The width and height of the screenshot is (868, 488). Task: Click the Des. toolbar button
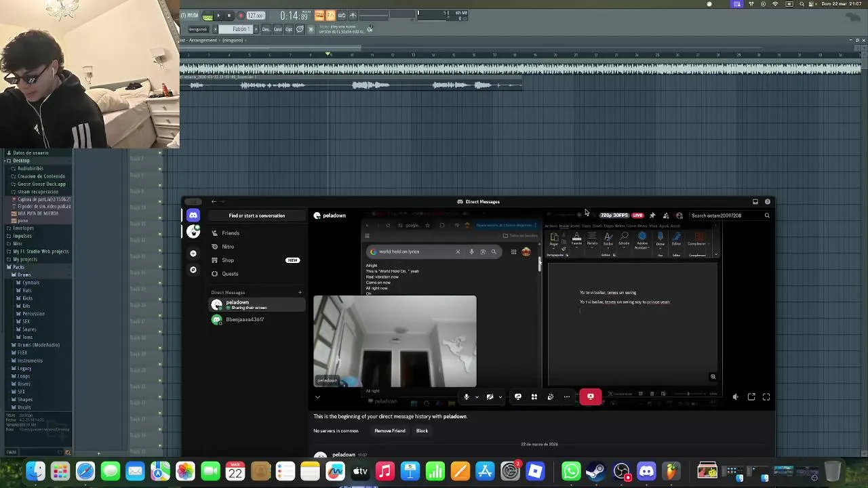pyautogui.click(x=266, y=29)
